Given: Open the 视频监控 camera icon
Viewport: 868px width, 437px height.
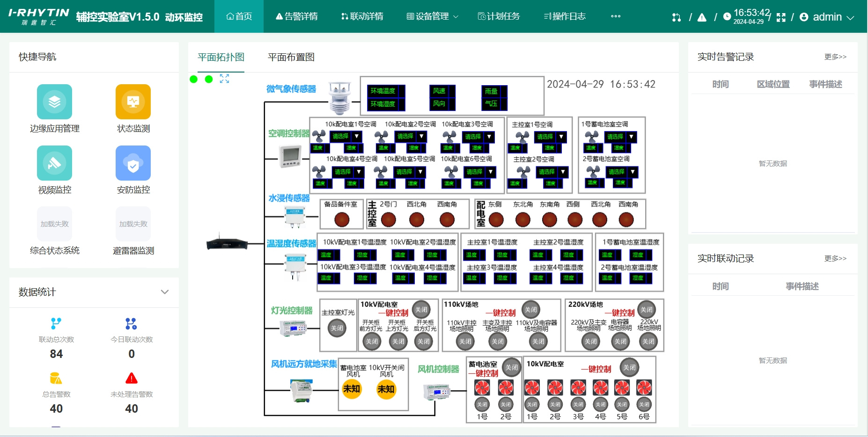Looking at the screenshot, I should (54, 163).
